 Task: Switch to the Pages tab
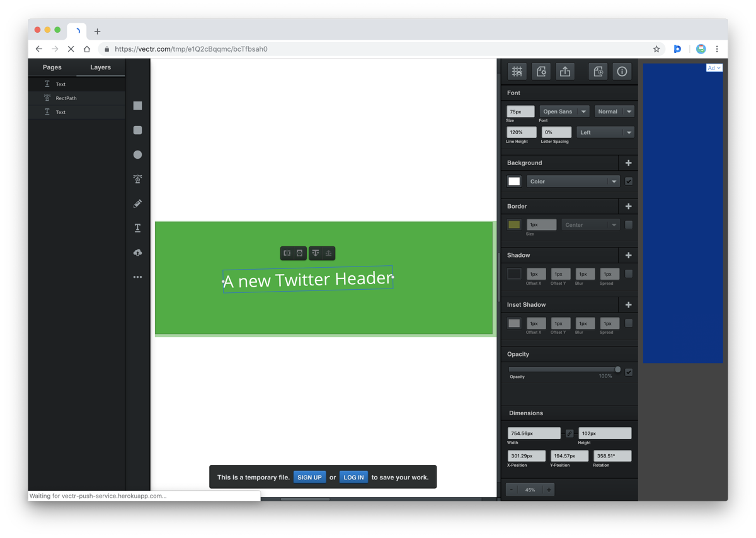click(x=52, y=67)
